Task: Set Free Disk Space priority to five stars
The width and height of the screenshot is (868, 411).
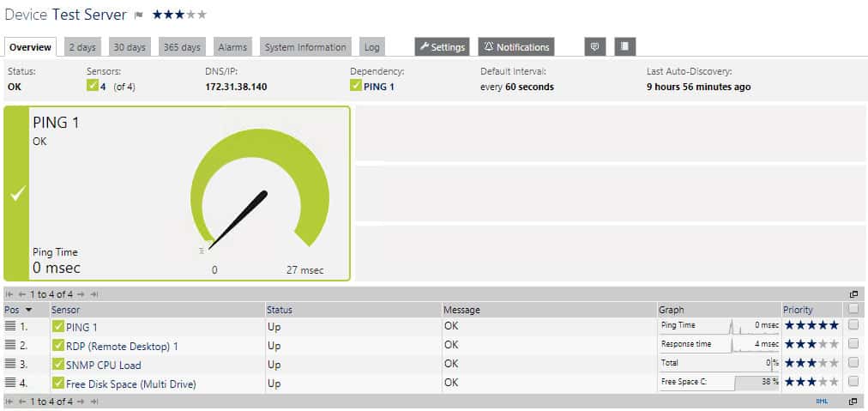Action: (834, 382)
